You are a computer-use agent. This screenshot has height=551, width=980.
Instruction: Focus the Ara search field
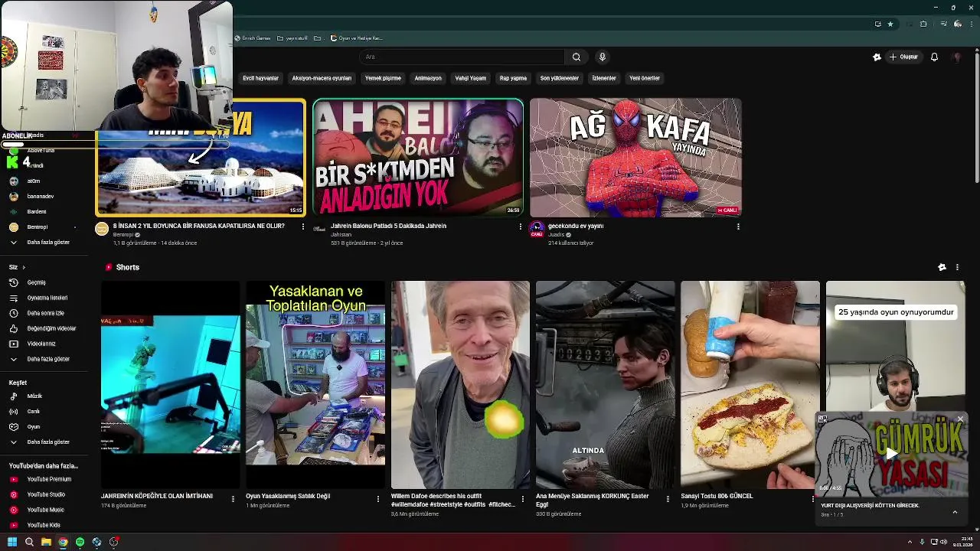463,57
